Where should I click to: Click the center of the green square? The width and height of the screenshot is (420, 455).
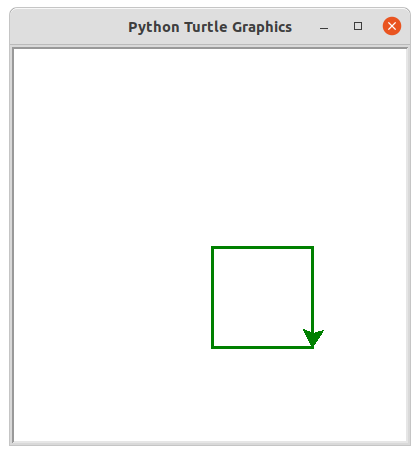[262, 297]
